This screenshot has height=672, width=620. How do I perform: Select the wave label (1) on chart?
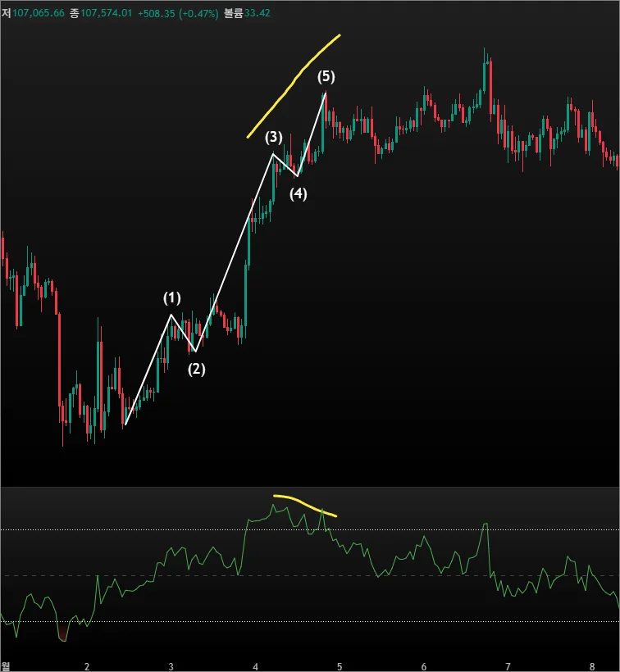[x=172, y=297]
